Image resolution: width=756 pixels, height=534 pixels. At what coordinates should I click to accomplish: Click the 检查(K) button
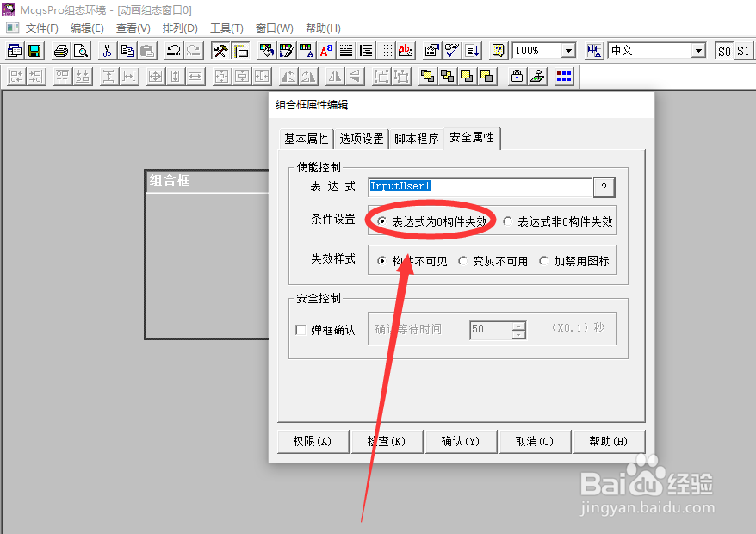[x=387, y=441]
